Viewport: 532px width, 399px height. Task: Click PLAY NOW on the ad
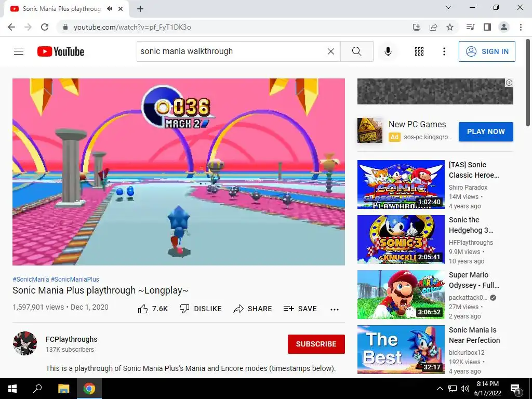pyautogui.click(x=486, y=131)
